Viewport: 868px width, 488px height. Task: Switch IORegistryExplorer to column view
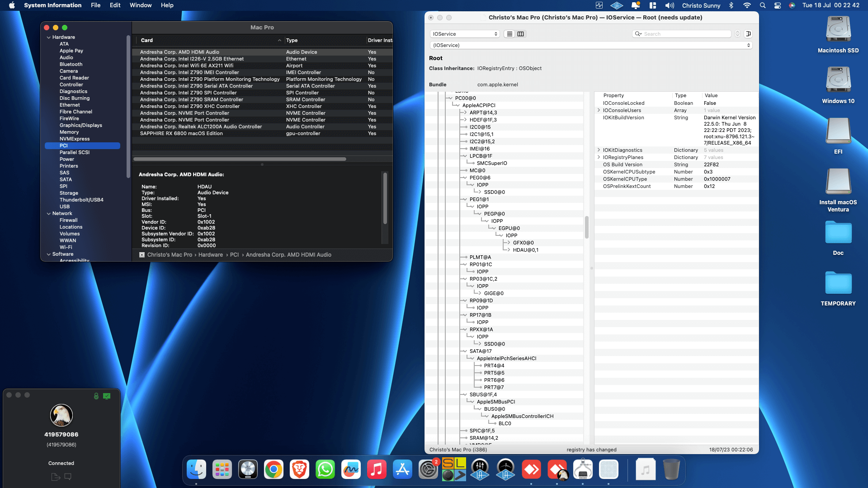click(x=521, y=34)
